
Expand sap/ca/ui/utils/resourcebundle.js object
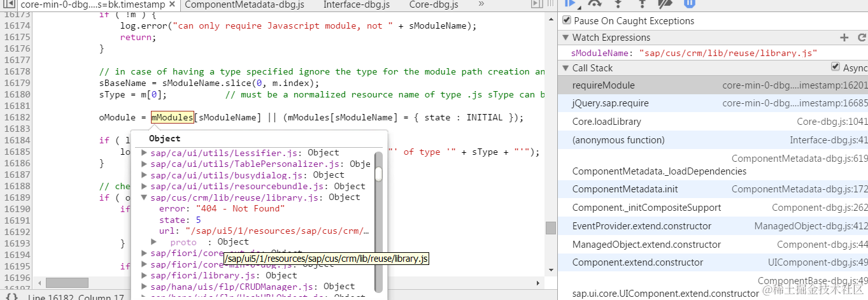click(x=145, y=186)
